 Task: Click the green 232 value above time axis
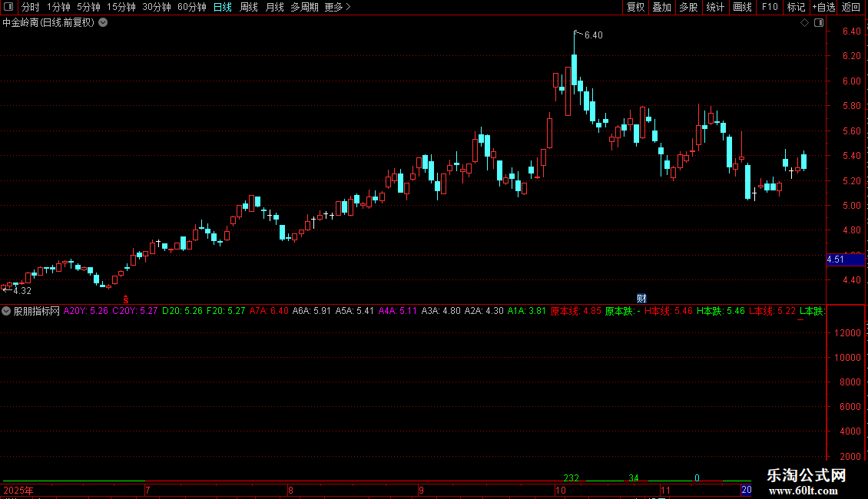571,478
